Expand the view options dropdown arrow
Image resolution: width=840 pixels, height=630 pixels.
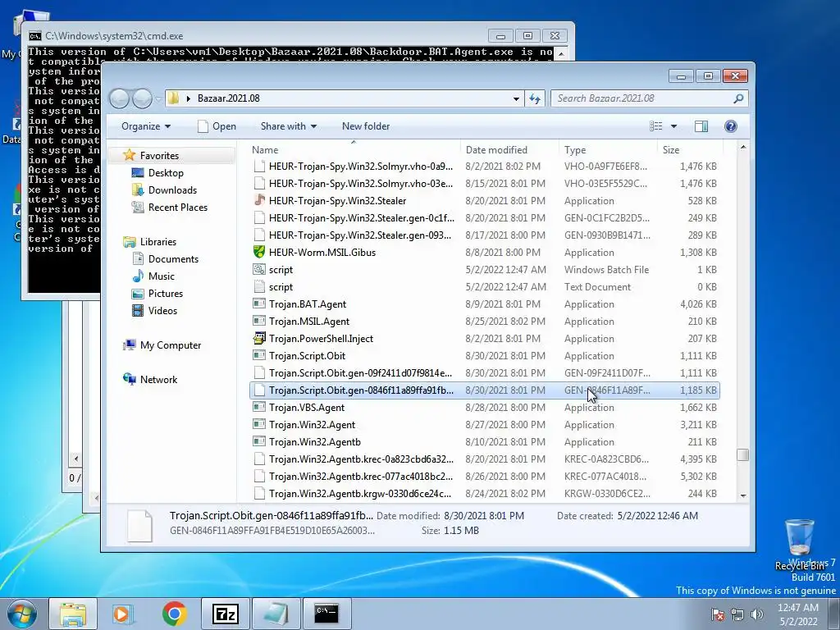coord(673,126)
